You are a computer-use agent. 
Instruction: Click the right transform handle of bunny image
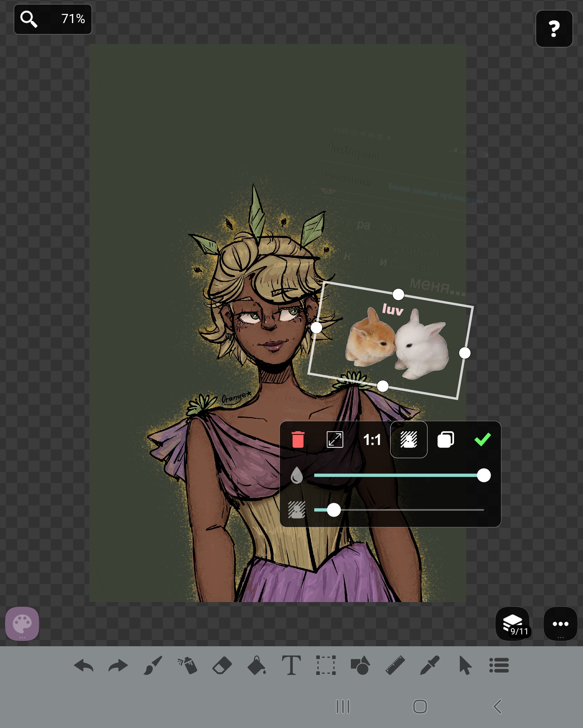pyautogui.click(x=465, y=353)
